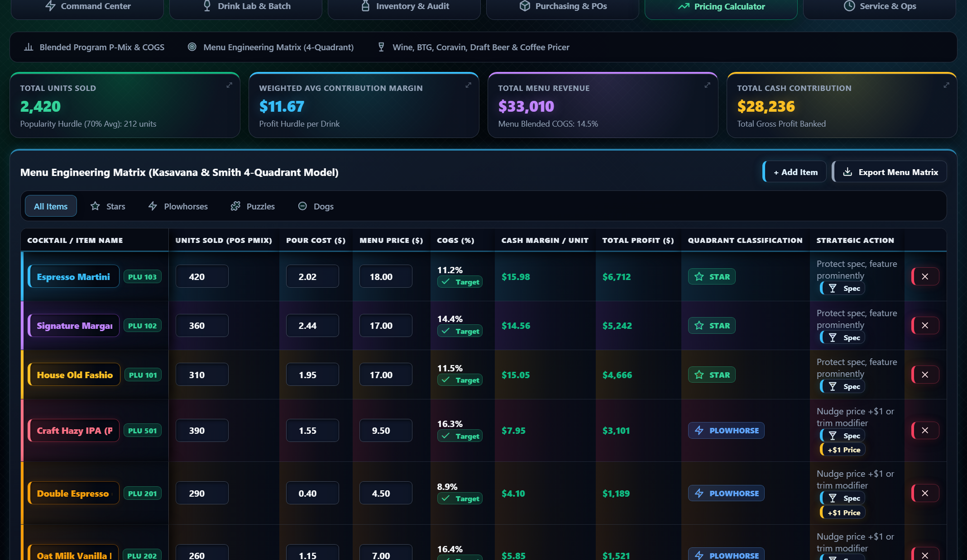Click the minus-circle icon in Dogs filter
Viewport: 967px width, 560px height.
(x=302, y=206)
